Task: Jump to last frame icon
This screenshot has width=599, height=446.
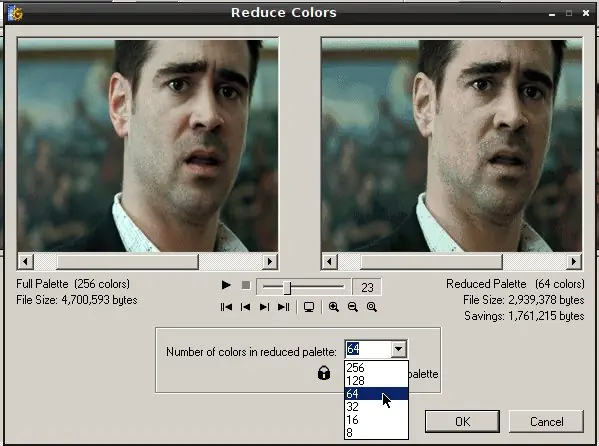Action: 283,307
